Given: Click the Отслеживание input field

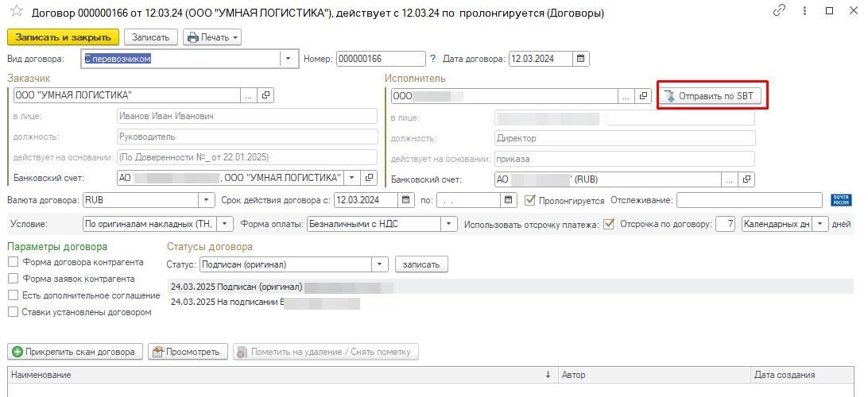Looking at the screenshot, I should (750, 200).
